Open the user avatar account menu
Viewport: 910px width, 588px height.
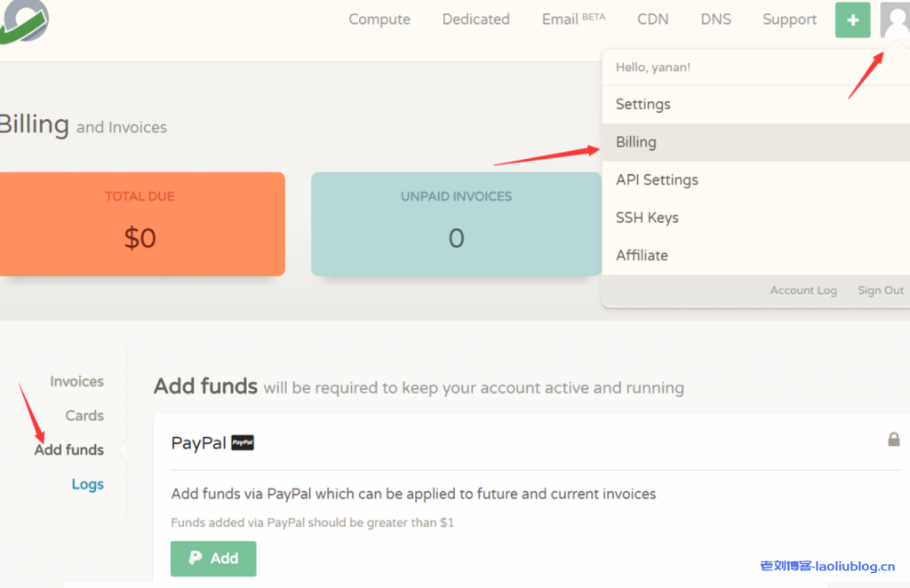pos(895,20)
